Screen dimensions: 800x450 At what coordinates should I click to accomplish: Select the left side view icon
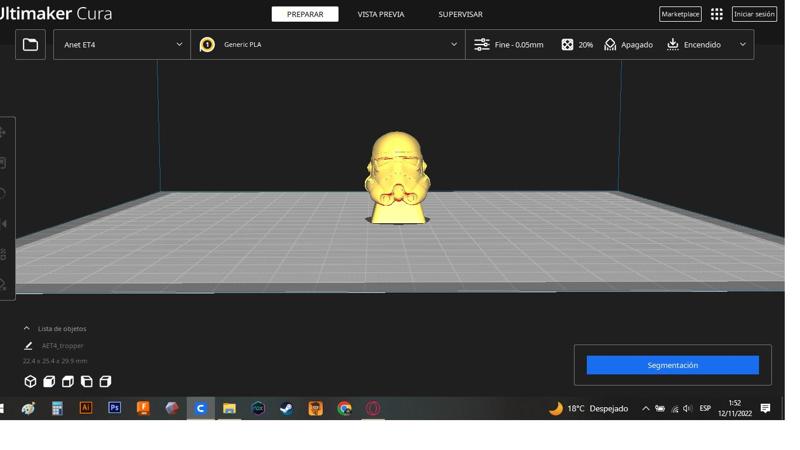(x=87, y=381)
